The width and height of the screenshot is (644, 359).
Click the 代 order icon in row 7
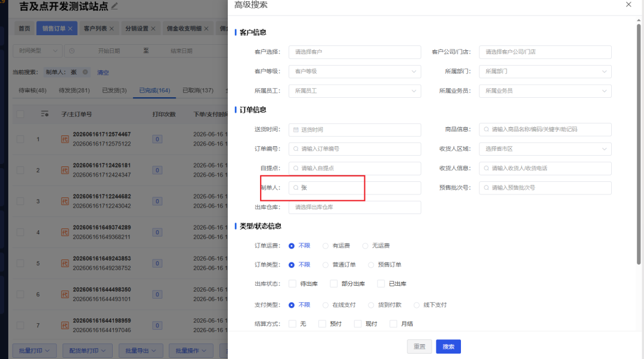click(x=65, y=326)
